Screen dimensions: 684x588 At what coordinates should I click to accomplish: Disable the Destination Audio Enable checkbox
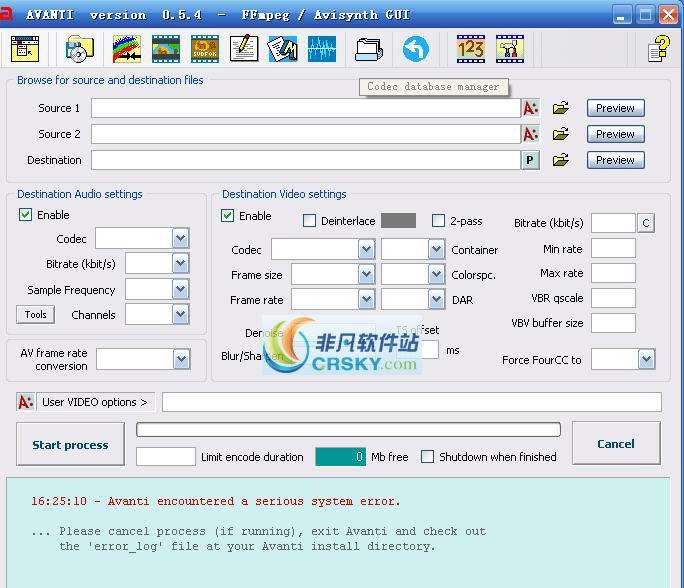coord(26,215)
